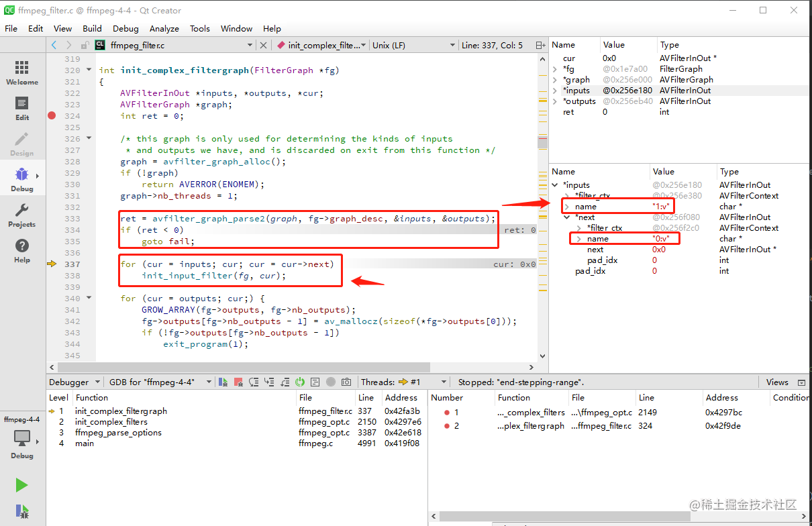Click the editor vertical scrollbar

click(543, 141)
